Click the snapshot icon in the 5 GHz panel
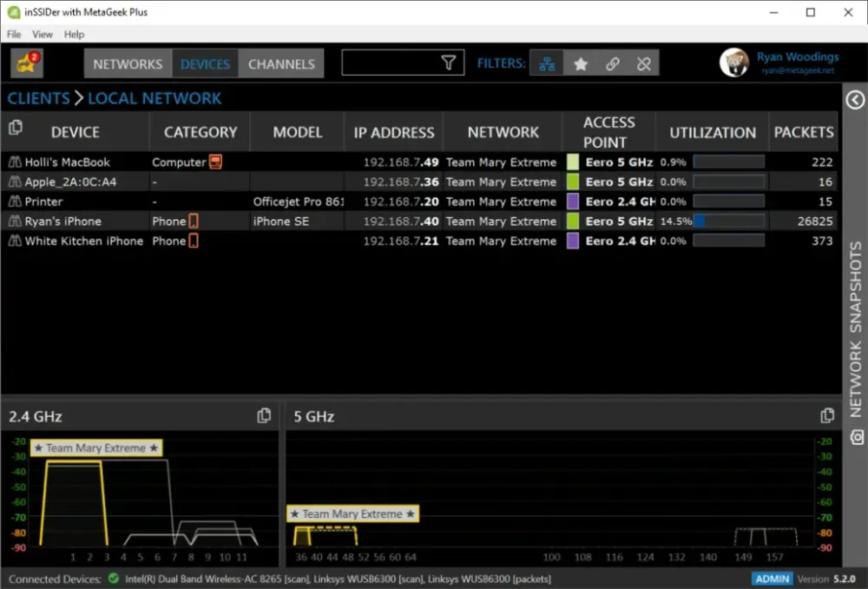This screenshot has width=868, height=589. click(x=827, y=415)
